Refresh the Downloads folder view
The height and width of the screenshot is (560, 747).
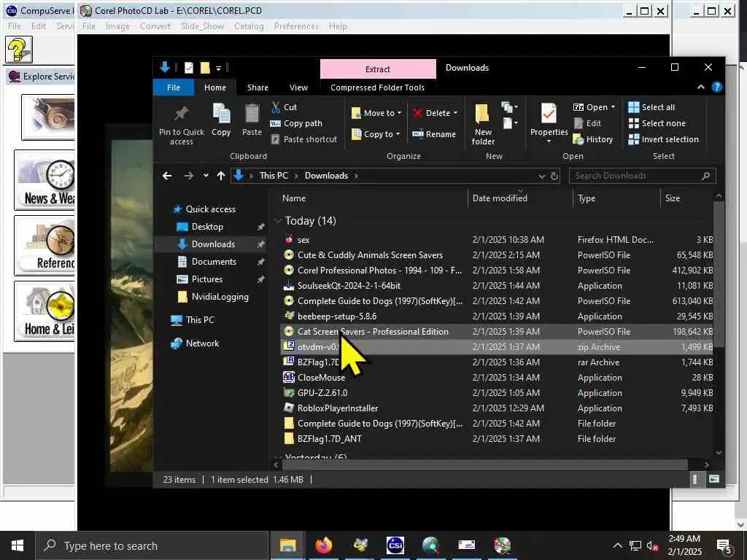coord(554,176)
